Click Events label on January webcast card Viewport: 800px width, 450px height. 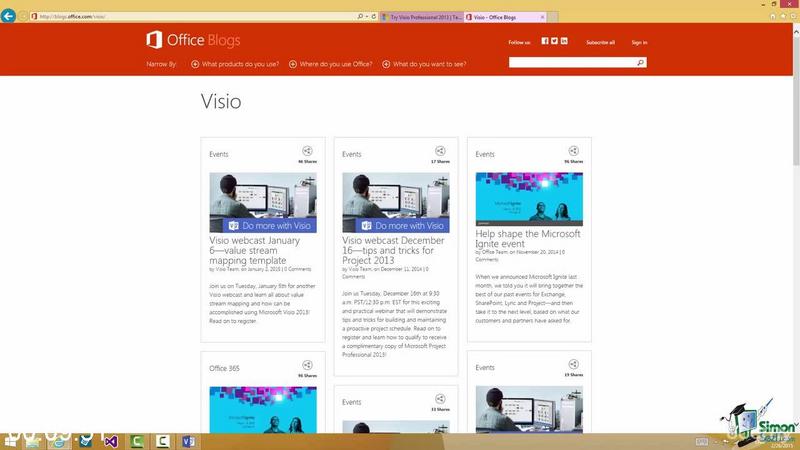[218, 154]
